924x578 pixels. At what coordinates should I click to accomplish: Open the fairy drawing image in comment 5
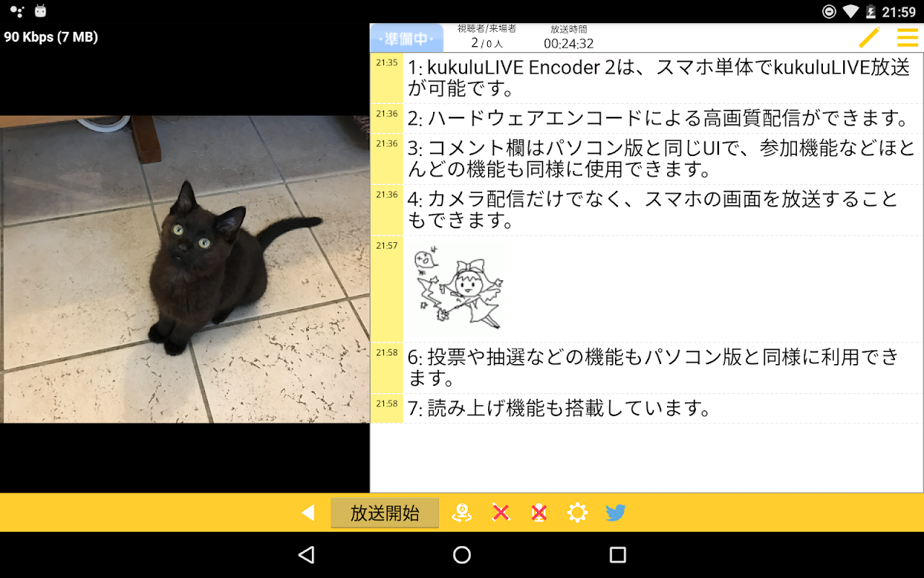[x=456, y=289]
